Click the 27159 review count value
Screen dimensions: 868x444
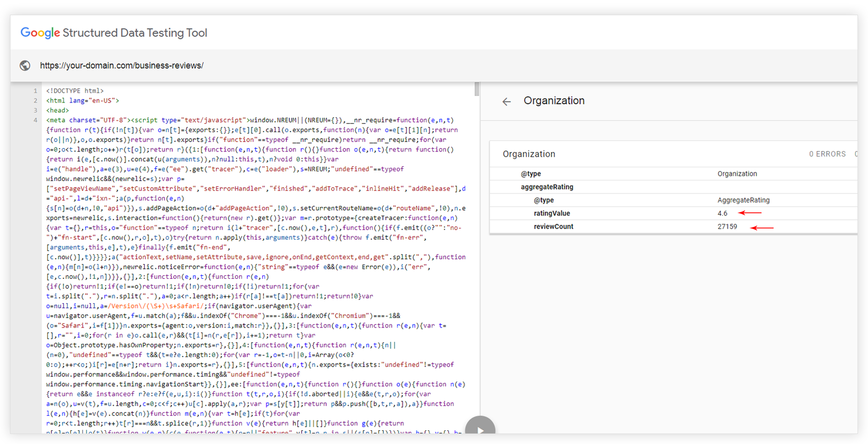tap(727, 226)
